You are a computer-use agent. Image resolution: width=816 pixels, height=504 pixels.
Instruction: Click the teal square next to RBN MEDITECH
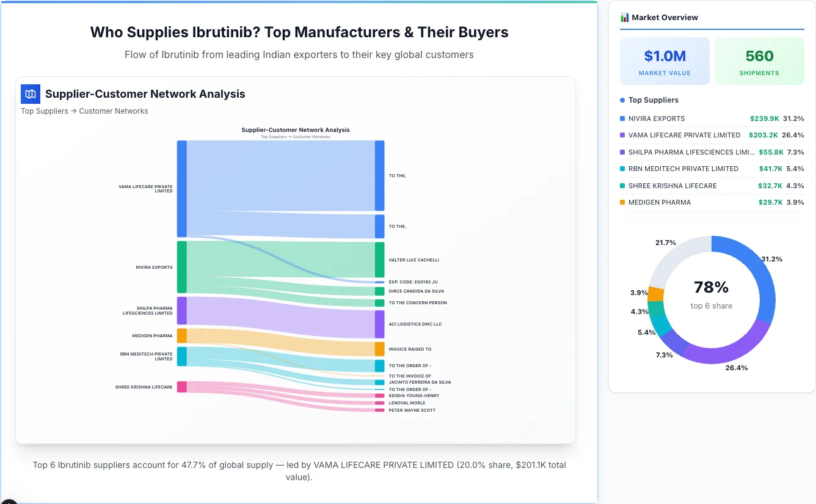point(622,169)
